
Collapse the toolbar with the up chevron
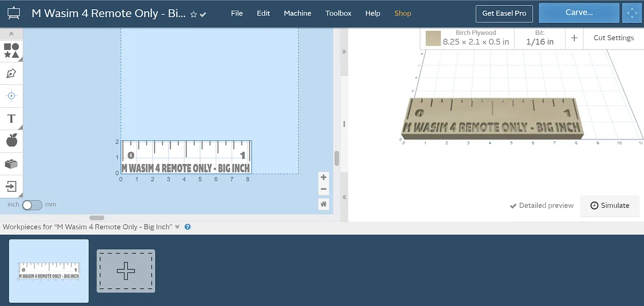[x=11, y=34]
